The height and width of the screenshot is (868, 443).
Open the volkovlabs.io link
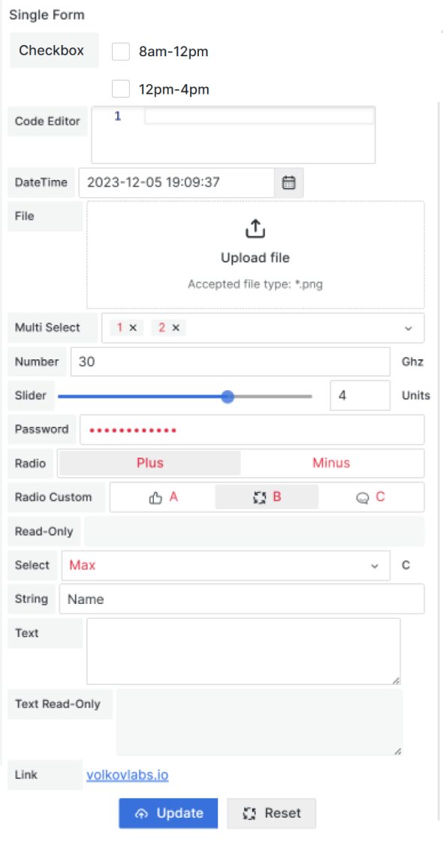pyautogui.click(x=128, y=774)
